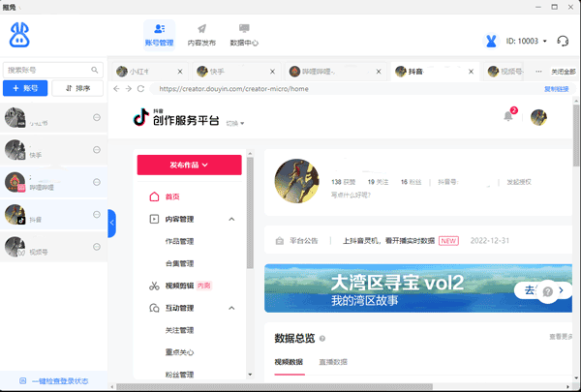Open the 上抖音灵机 announcement link

pos(388,241)
